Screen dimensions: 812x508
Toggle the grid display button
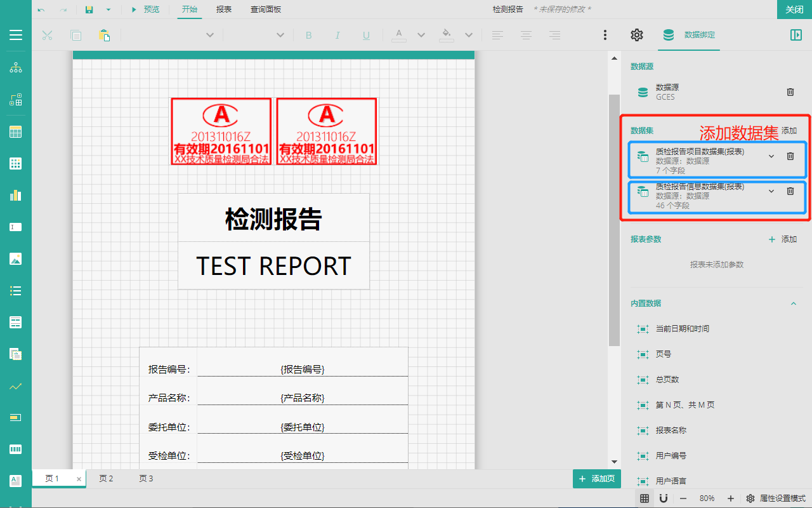pyautogui.click(x=645, y=498)
